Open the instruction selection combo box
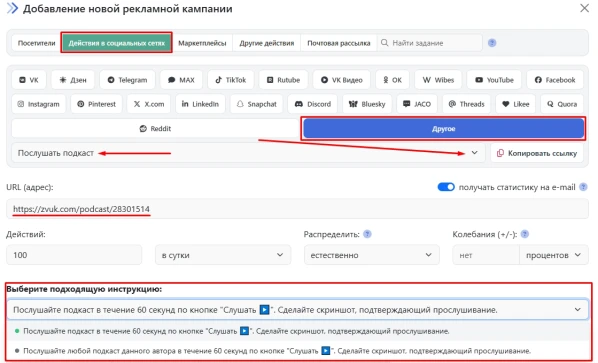The width and height of the screenshot is (598, 363). coord(297,310)
